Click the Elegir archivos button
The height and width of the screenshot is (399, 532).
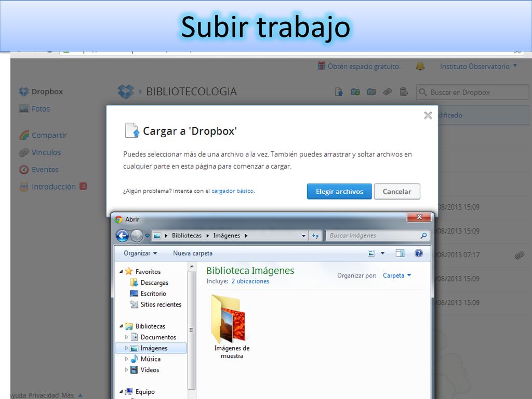tap(339, 191)
